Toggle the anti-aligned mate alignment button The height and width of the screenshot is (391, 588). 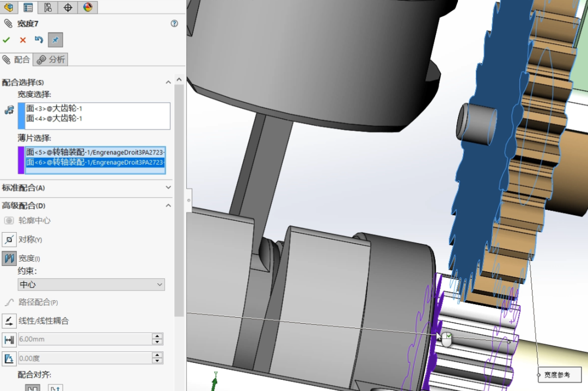[x=55, y=387]
